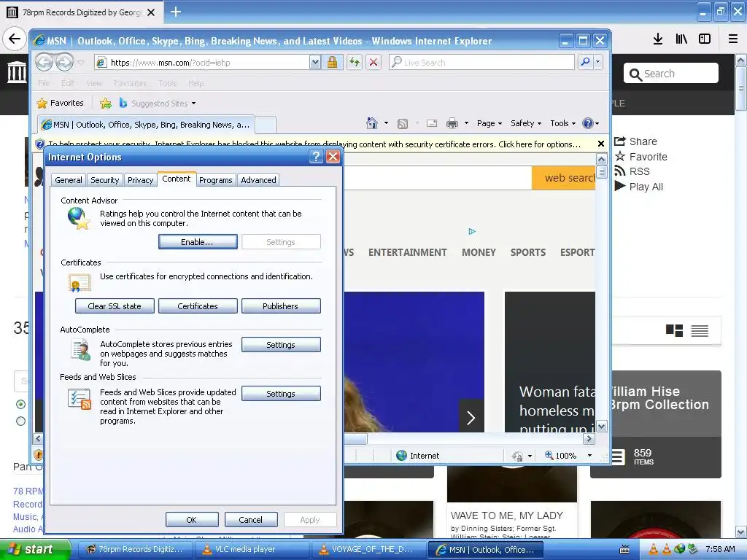Click Clear SSL state button
This screenshot has height=560, width=747.
pos(115,306)
